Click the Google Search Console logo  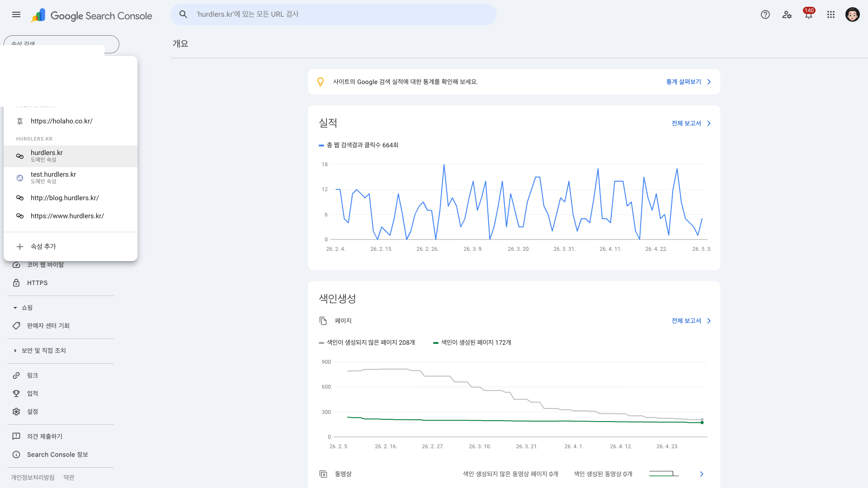pyautogui.click(x=92, y=15)
